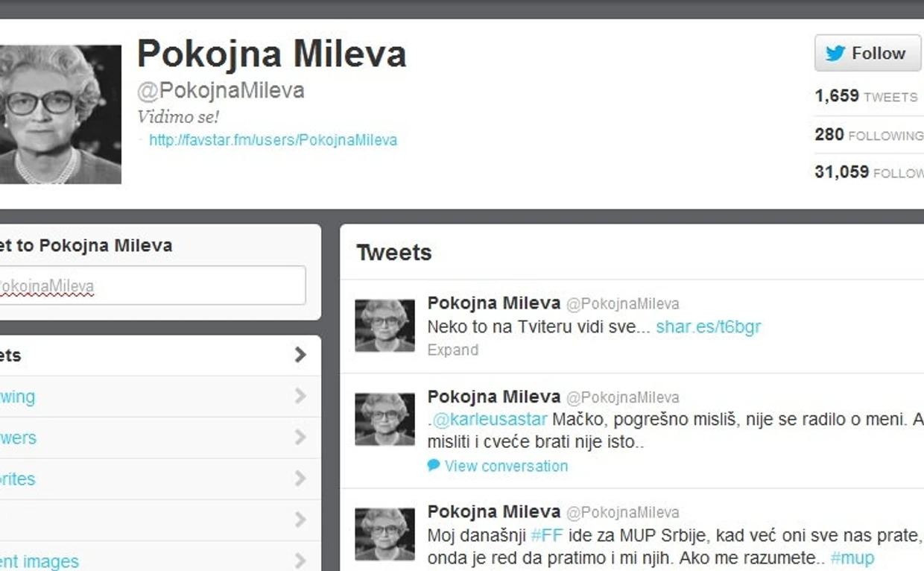This screenshot has height=571, width=924.
Task: Click avatar on the MUP Srbije tweet
Action: 385,534
